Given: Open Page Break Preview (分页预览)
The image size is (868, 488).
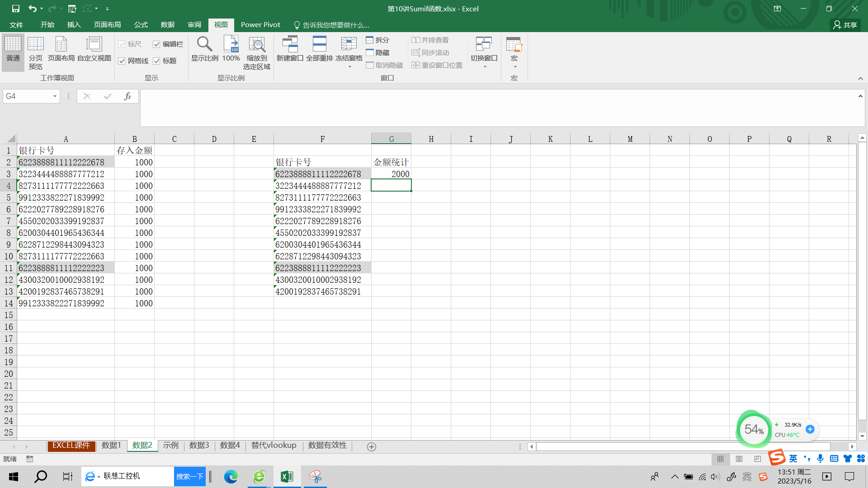Looking at the screenshot, I should click(36, 52).
